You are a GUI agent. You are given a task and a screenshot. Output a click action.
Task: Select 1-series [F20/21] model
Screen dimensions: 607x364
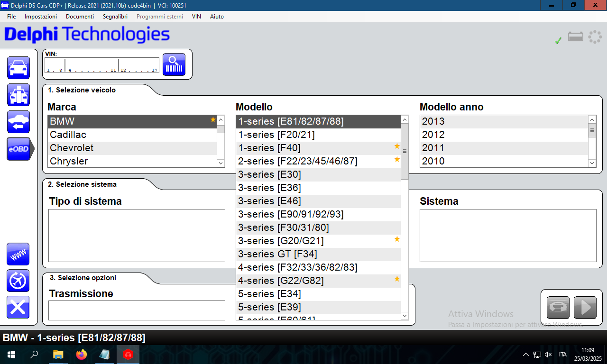pyautogui.click(x=319, y=135)
